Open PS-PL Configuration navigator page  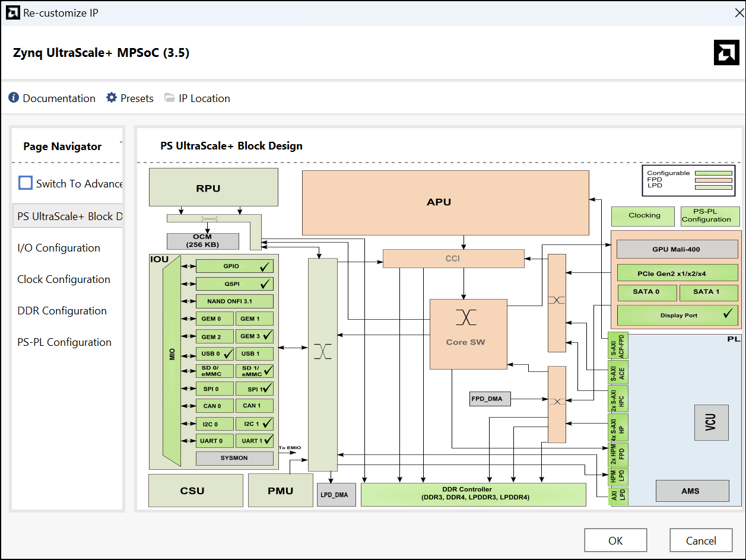click(x=64, y=342)
